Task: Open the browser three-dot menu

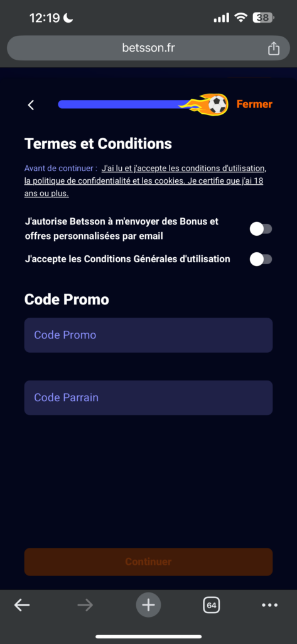Action: click(x=269, y=604)
